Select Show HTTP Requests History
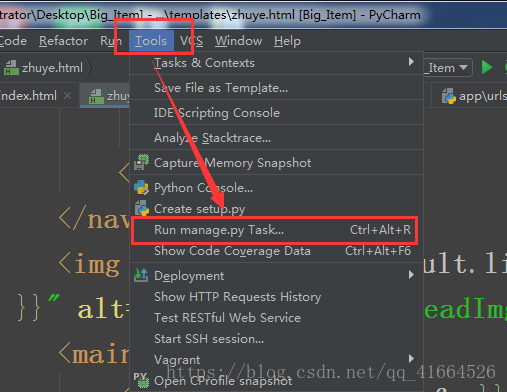Screen dimensions: 507x392 (276, 296)
